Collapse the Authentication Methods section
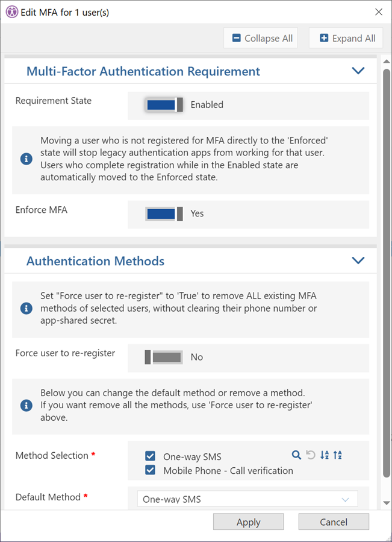The width and height of the screenshot is (392, 542). [358, 260]
